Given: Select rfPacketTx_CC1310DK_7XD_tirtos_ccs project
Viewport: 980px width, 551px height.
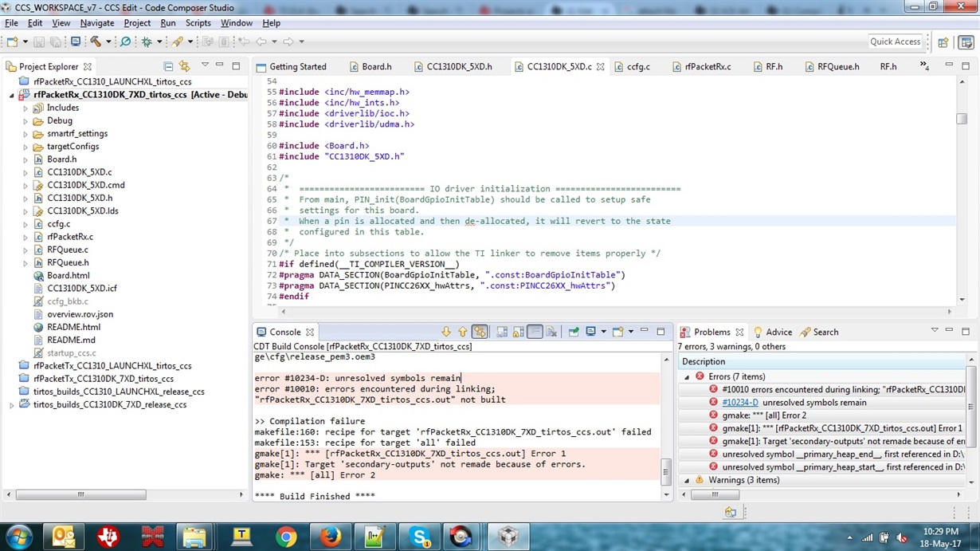Looking at the screenshot, I should (103, 379).
